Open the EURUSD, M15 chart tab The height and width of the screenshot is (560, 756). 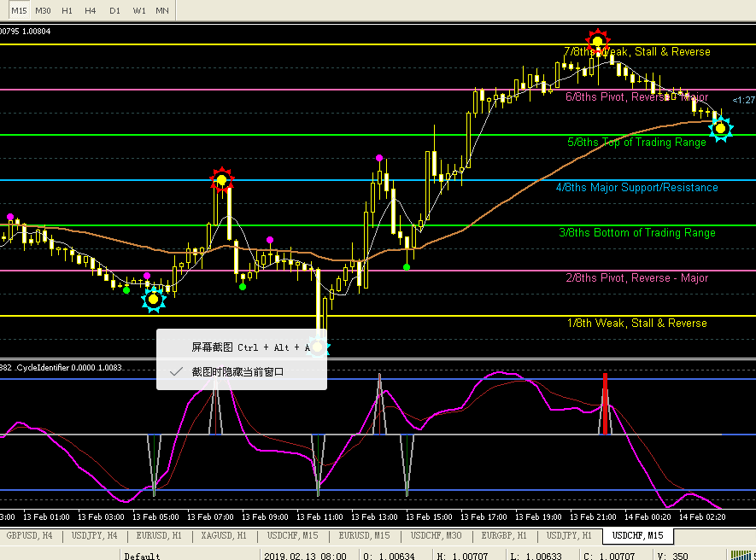[364, 535]
